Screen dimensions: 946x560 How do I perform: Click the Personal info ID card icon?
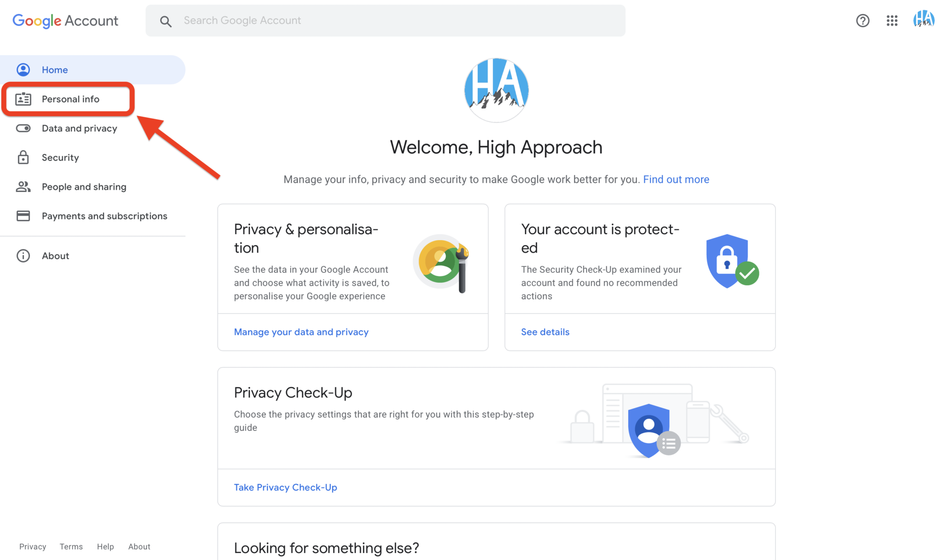click(23, 99)
